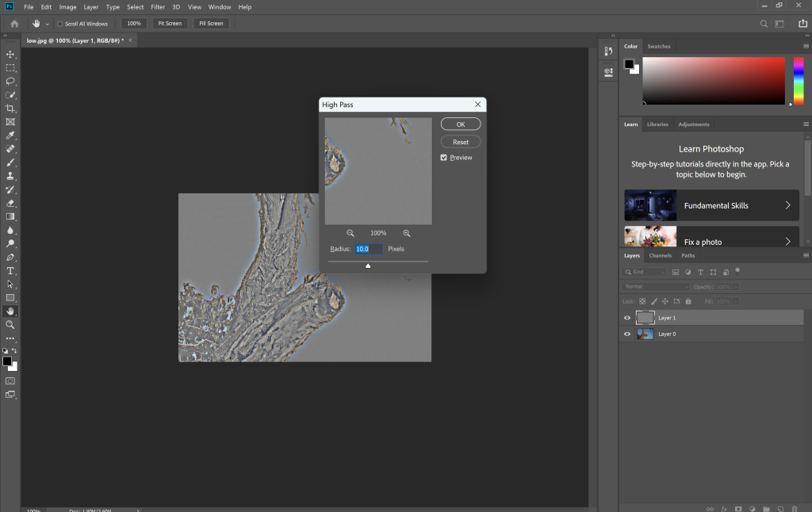Open Hand tool preset dropdown arrow
The width and height of the screenshot is (812, 512).
(47, 25)
